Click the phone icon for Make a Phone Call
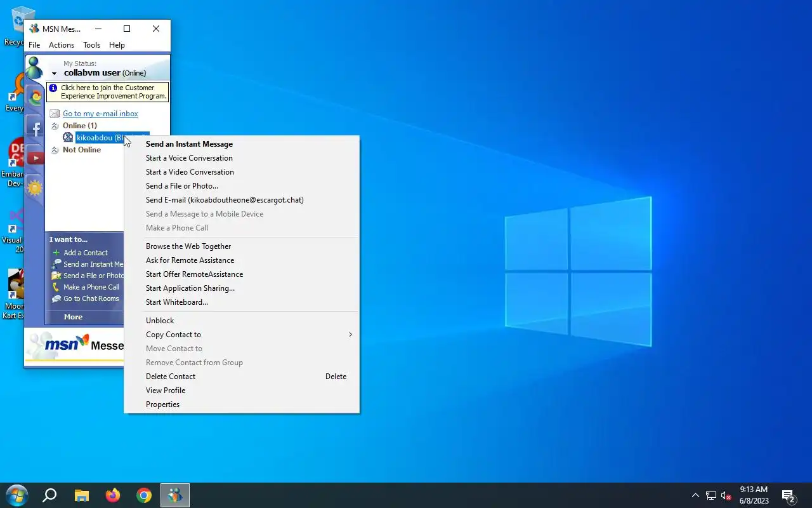 pos(56,287)
